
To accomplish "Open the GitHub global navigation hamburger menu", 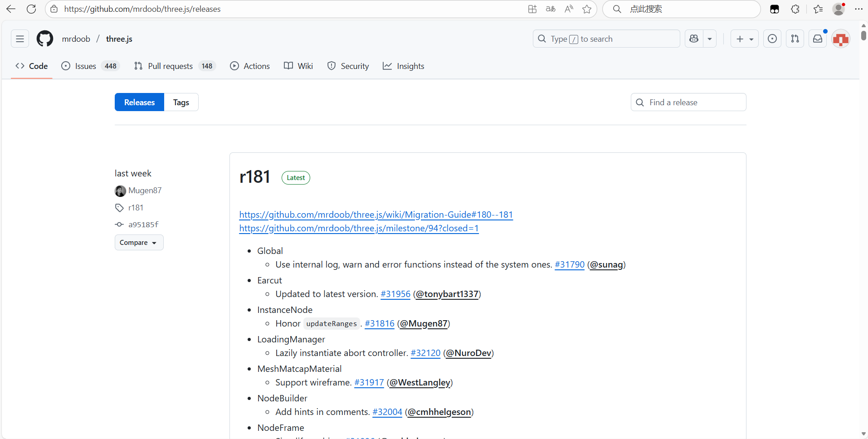I will click(x=20, y=39).
